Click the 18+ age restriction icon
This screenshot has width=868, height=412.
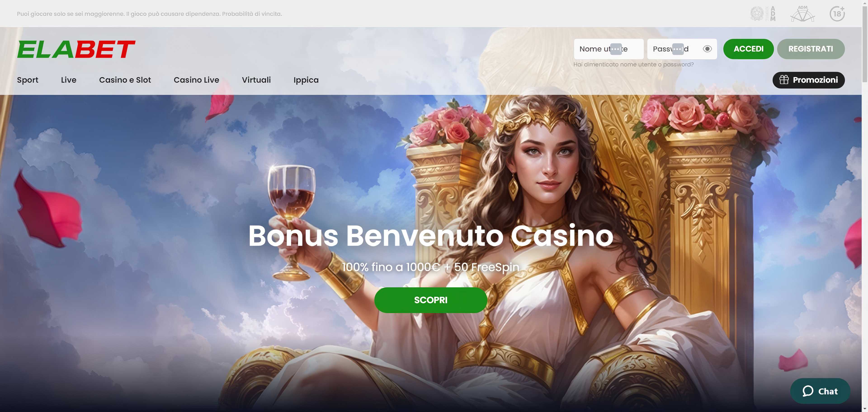pyautogui.click(x=837, y=14)
